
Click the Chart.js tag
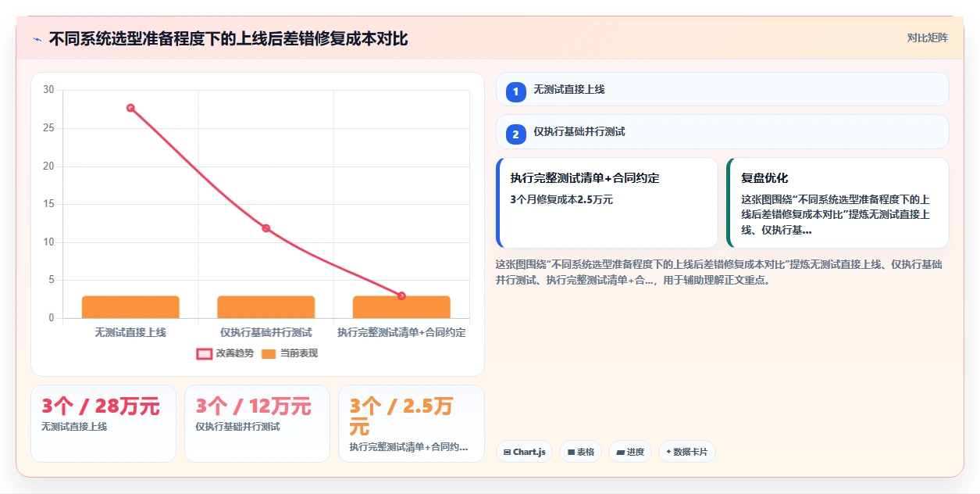coord(524,452)
